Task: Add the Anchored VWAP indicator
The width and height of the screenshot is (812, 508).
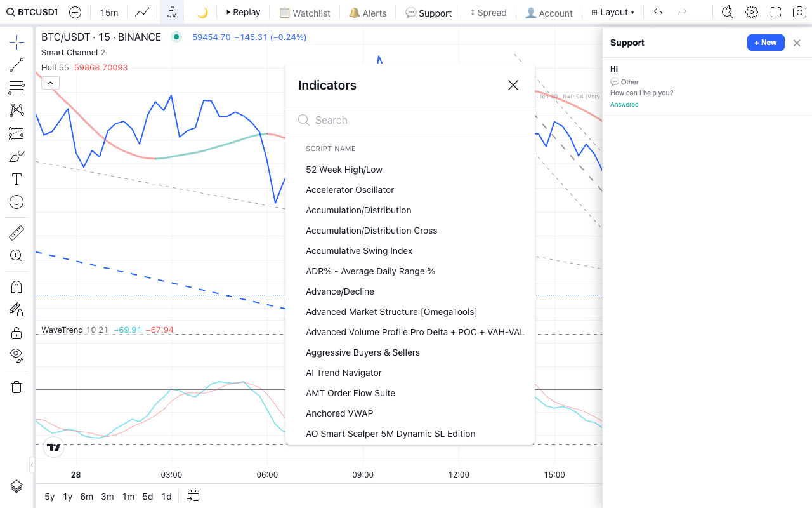Action: pos(410,413)
